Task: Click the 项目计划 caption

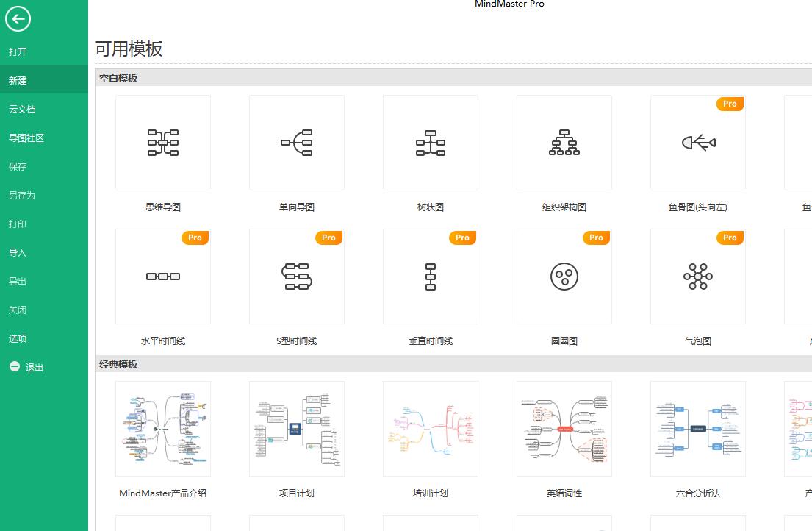Action: pos(297,493)
